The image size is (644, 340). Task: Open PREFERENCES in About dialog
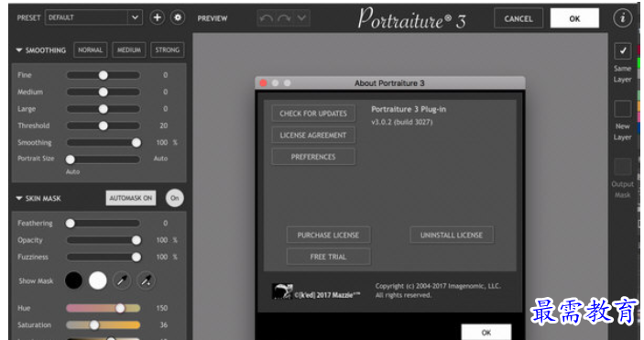(313, 157)
